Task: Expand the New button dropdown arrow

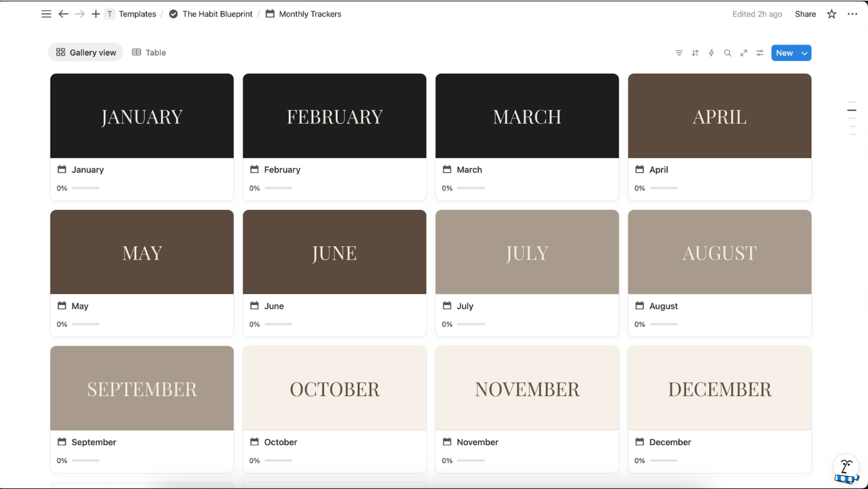Action: (x=805, y=53)
